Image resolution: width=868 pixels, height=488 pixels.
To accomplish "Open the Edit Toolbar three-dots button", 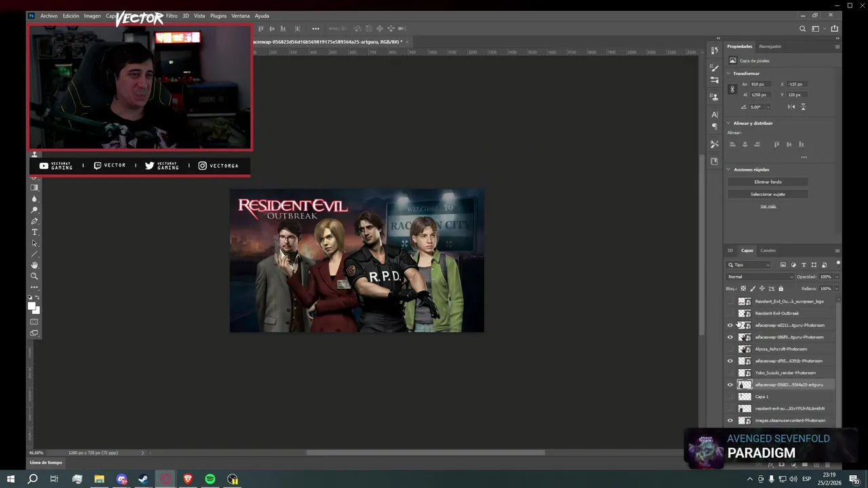I will click(x=35, y=287).
